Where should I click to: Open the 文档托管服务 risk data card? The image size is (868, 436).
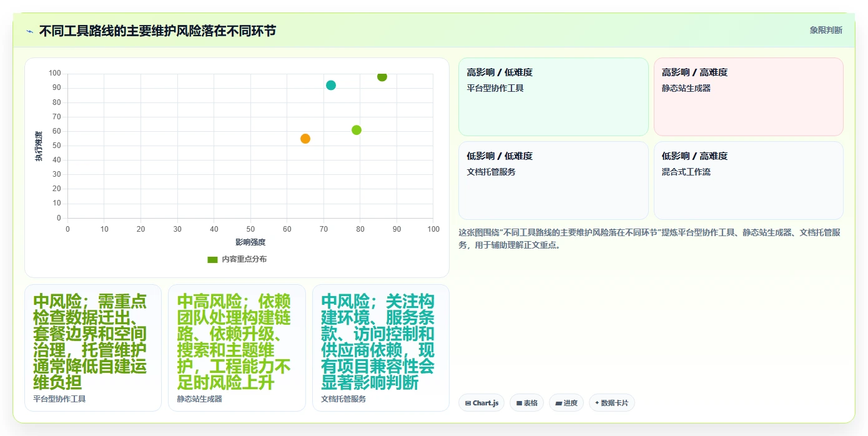[x=381, y=348]
